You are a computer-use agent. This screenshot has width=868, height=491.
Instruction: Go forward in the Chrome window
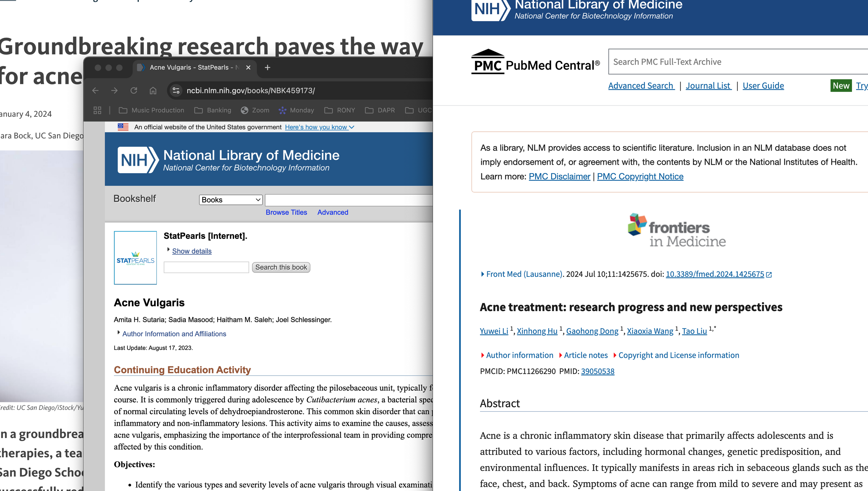point(114,90)
